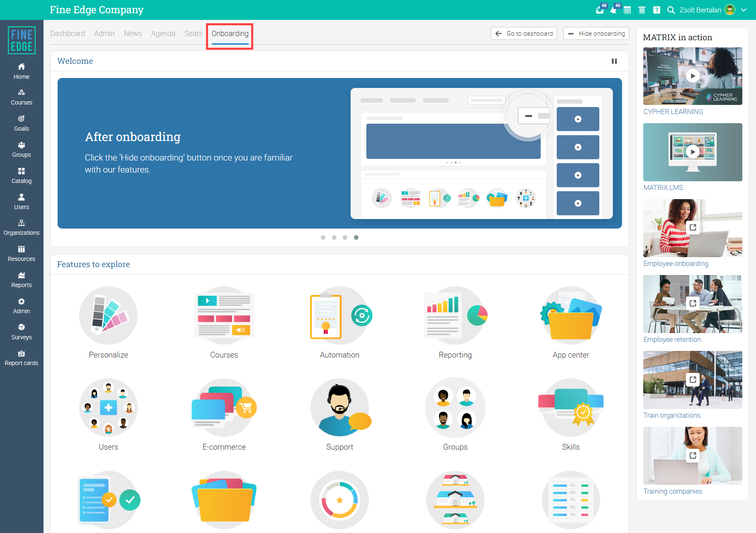This screenshot has height=533, width=756.
Task: Open Groups in the left sidebar
Action: coord(22,150)
